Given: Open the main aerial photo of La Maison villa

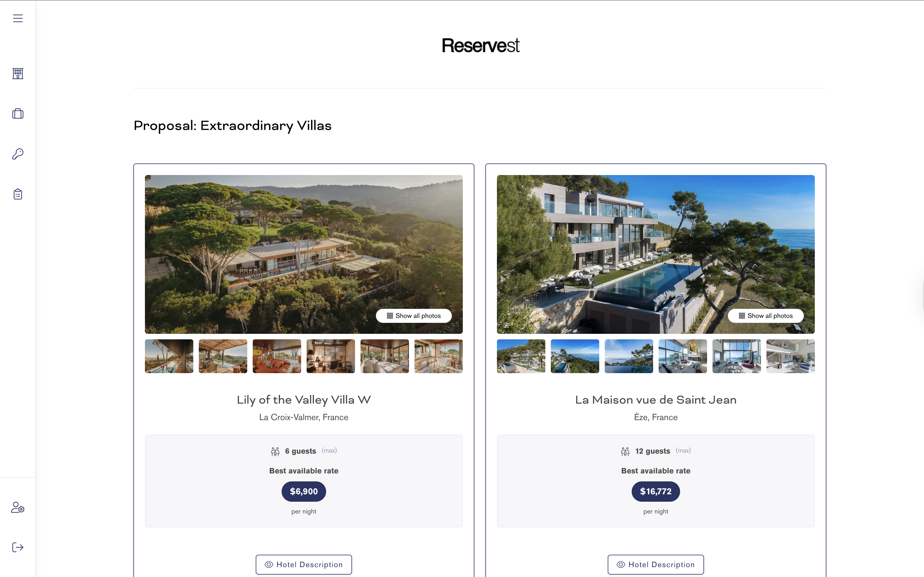Looking at the screenshot, I should (x=656, y=254).
